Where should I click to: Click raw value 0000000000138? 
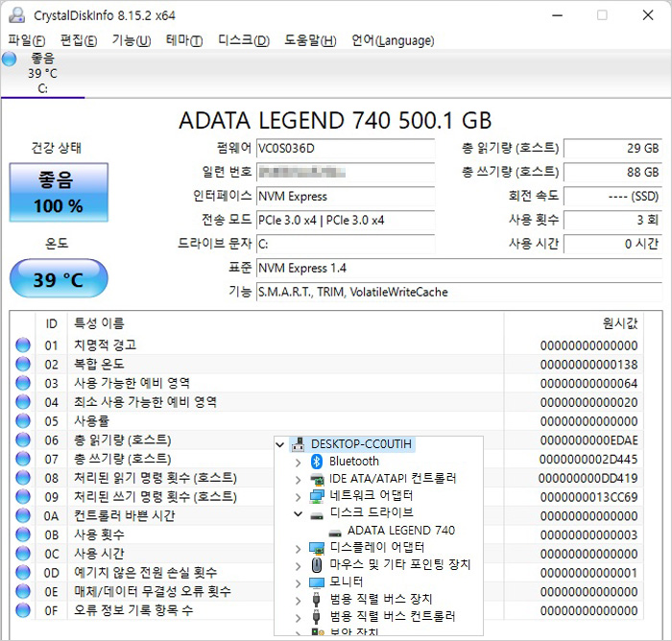click(x=588, y=365)
